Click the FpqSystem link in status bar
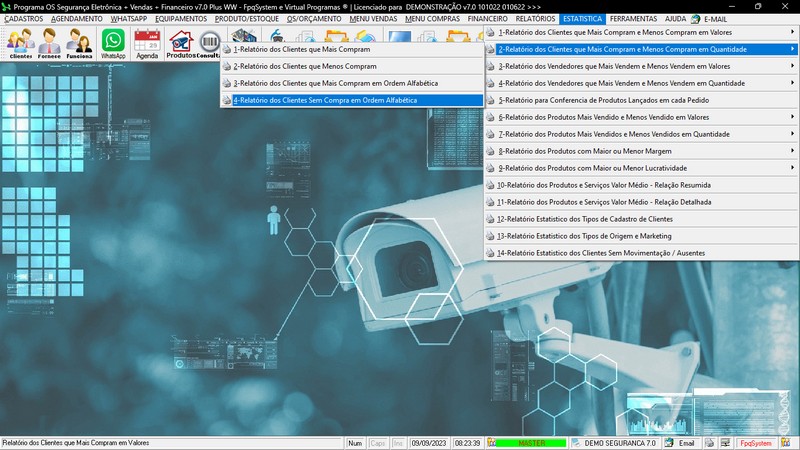Image resolution: width=800 pixels, height=450 pixels. coord(755,443)
